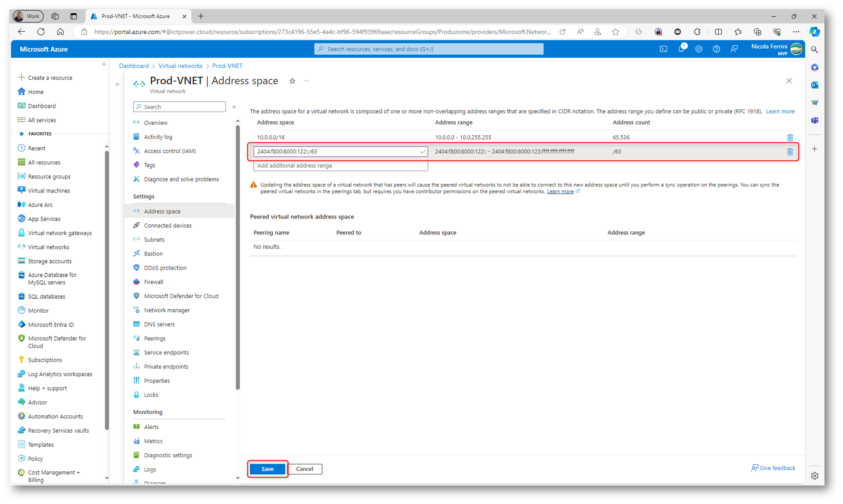This screenshot has width=843, height=504.
Task: Click the 2404:f800:8000:122::/63 address field
Action: pyautogui.click(x=340, y=152)
